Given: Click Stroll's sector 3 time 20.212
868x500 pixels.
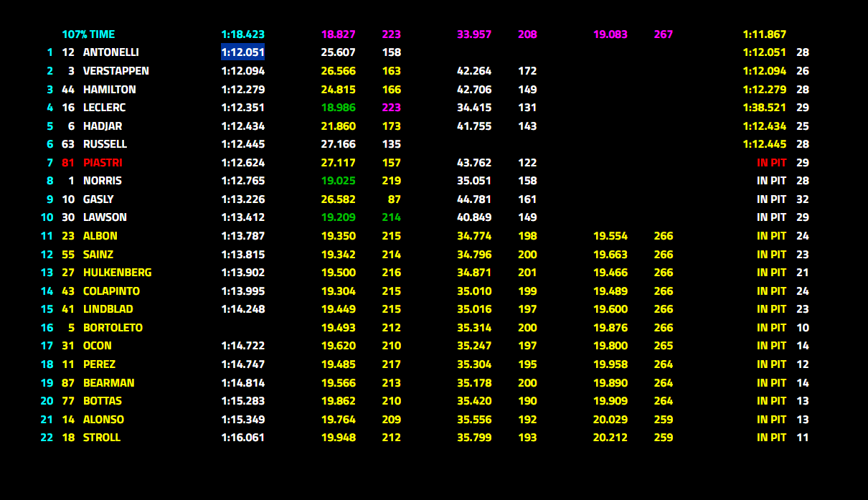Looking at the screenshot, I should click(x=610, y=438).
